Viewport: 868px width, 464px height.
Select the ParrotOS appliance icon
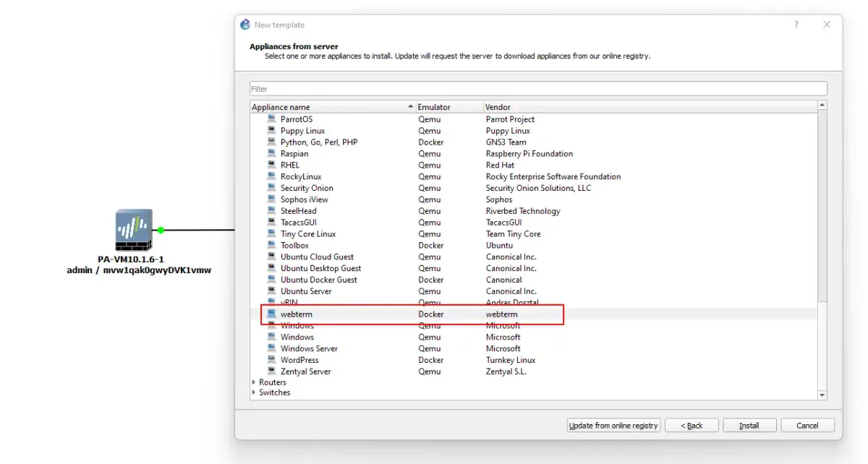271,119
